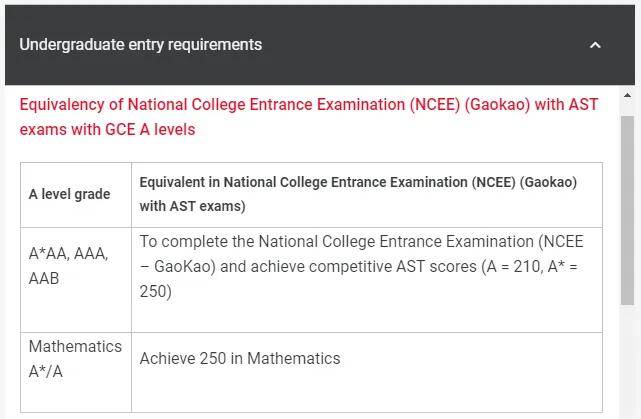Click the scrollbar up arrow
This screenshot has height=419, width=641.
(627, 95)
